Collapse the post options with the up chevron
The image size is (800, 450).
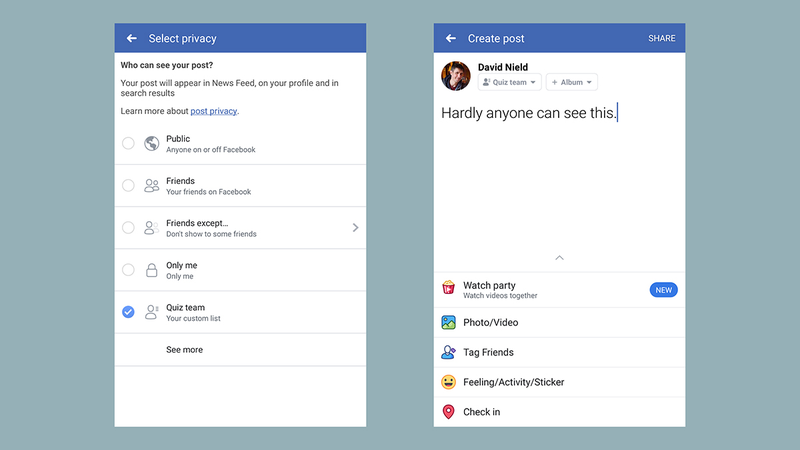559,258
